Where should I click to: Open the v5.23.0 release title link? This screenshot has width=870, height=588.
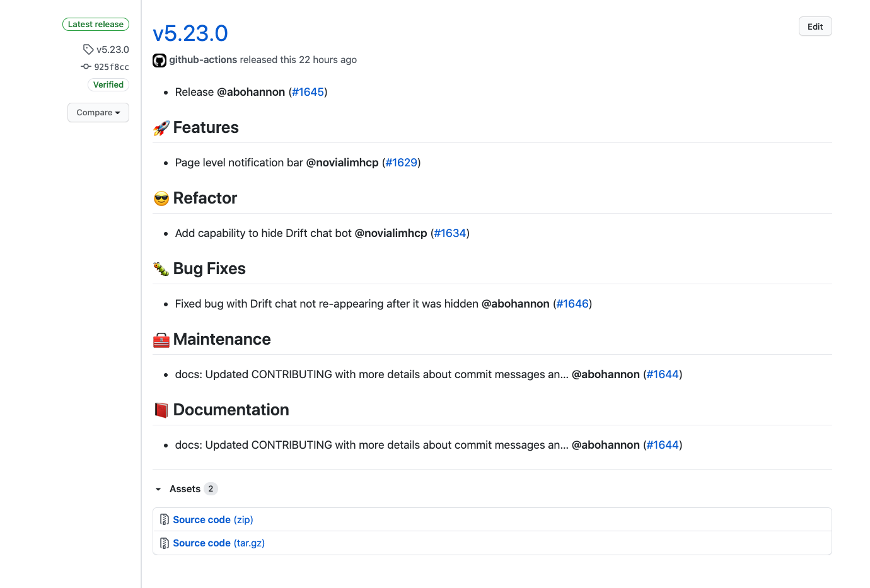coord(190,33)
